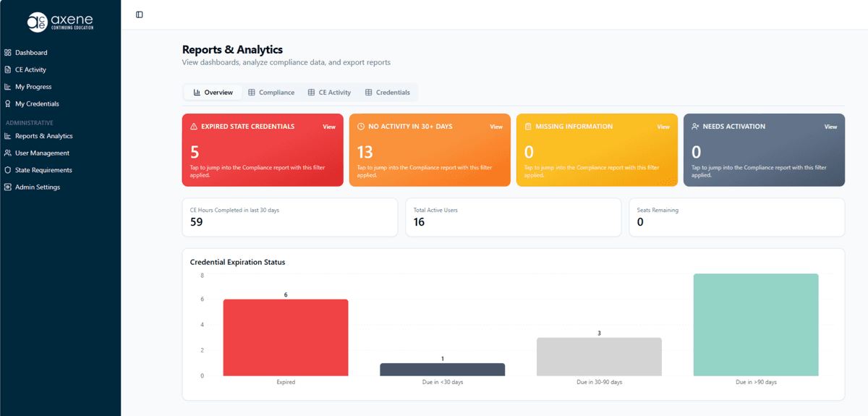The width and height of the screenshot is (868, 416).
Task: Click the gray Due in 30-90 days bar
Action: (x=599, y=357)
